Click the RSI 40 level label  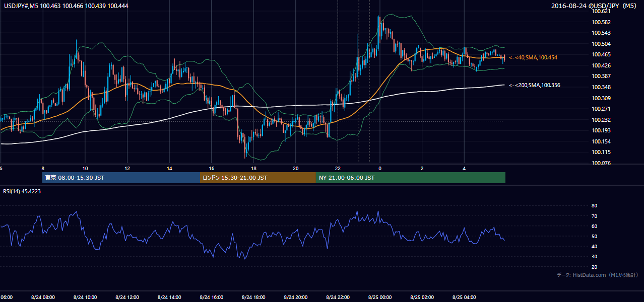594,246
